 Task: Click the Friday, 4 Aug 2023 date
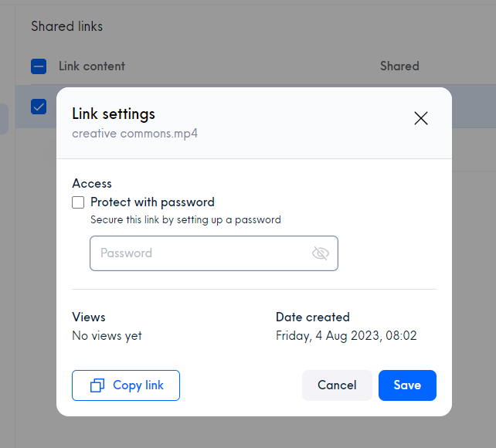[x=346, y=335]
